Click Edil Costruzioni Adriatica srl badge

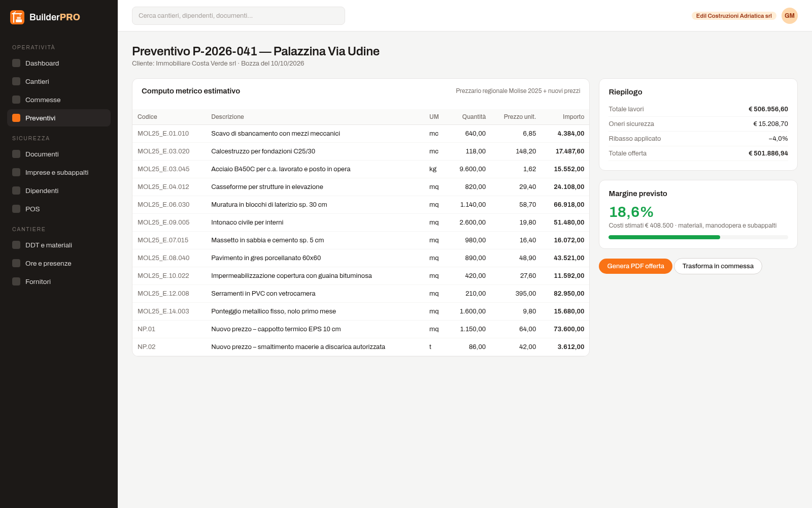734,16
